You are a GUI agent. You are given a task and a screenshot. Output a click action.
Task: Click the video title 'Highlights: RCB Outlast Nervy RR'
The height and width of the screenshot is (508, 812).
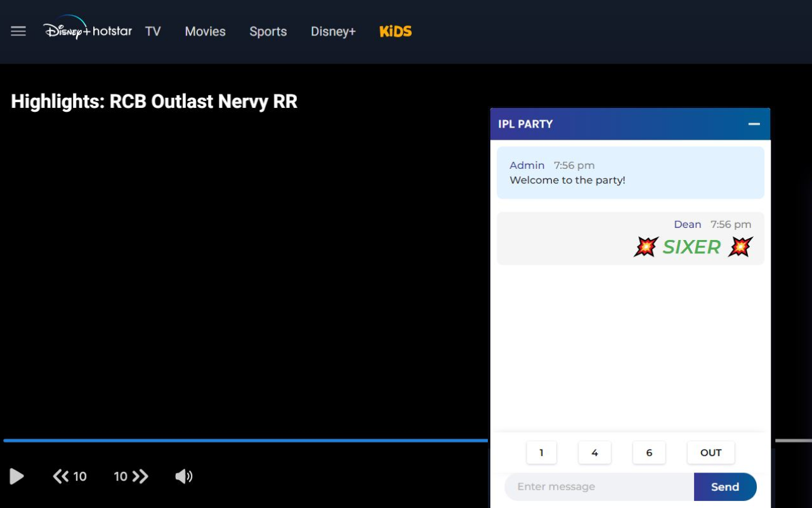point(154,102)
